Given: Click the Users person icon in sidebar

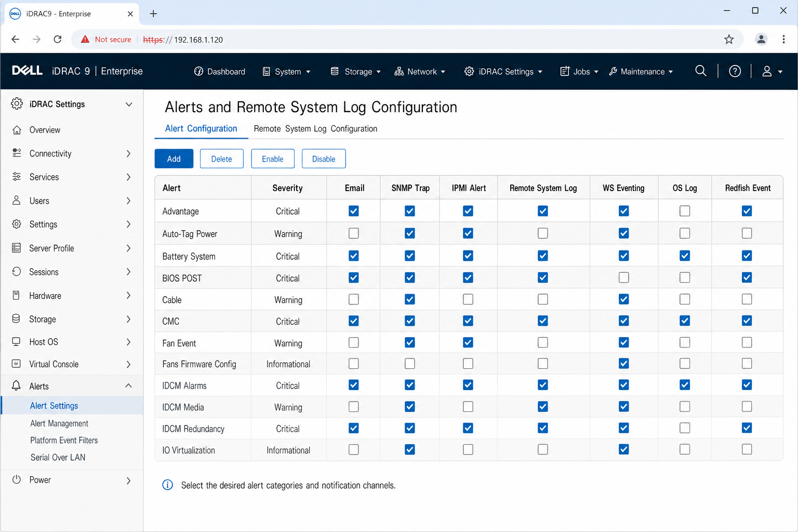Looking at the screenshot, I should [x=17, y=200].
